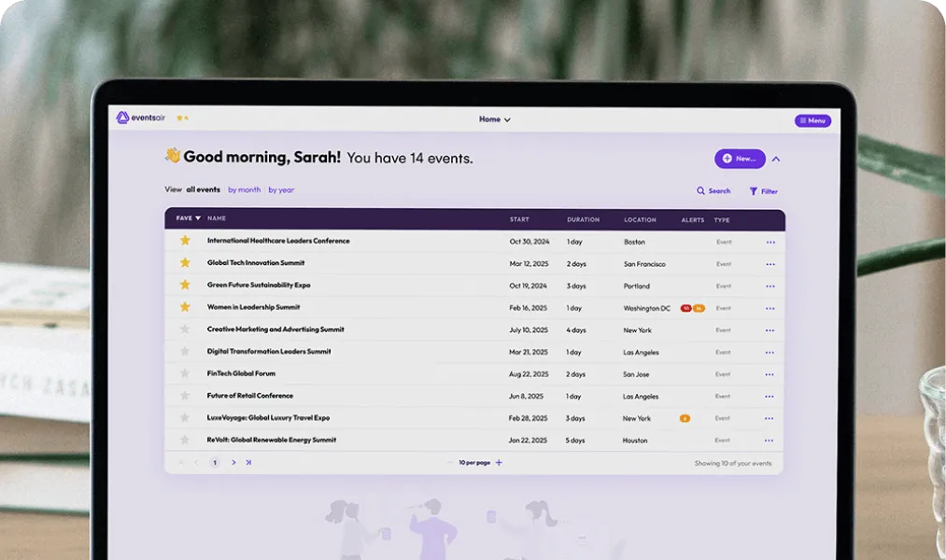946x560 pixels.
Task: Open FinTech Global Forum event
Action: coord(241,373)
